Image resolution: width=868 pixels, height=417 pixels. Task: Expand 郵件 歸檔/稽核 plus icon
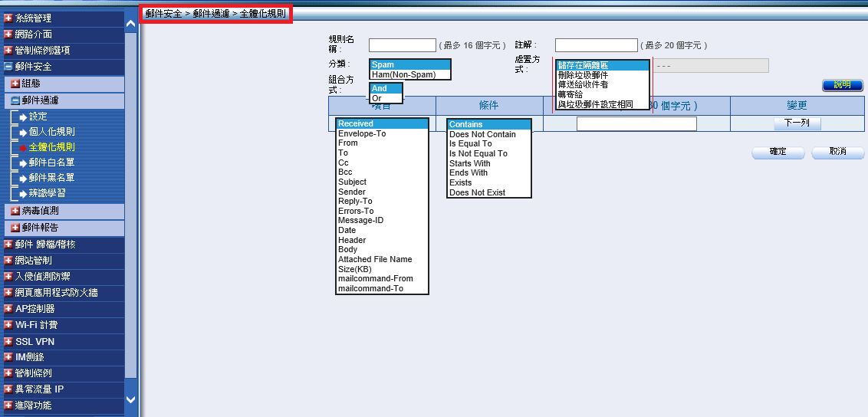click(x=8, y=245)
